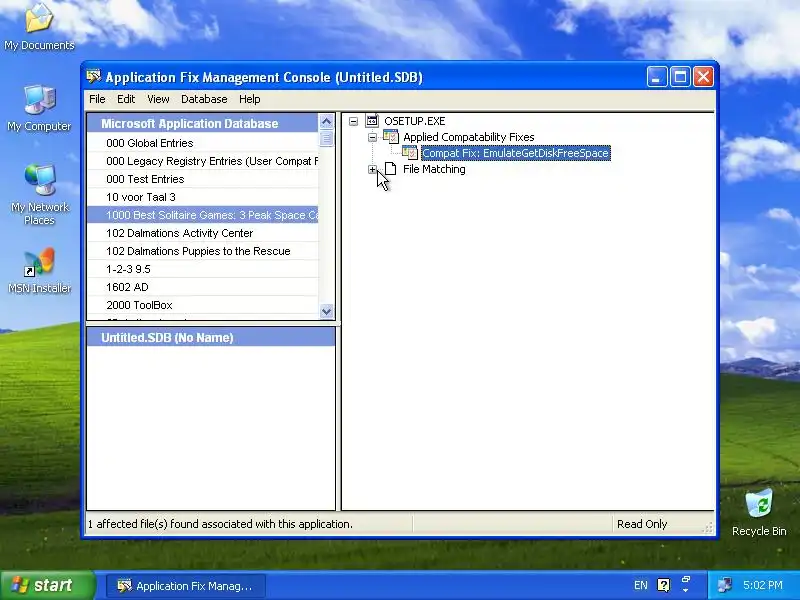Click the 5:02 PM clock
The height and width of the screenshot is (600, 800).
tap(763, 585)
